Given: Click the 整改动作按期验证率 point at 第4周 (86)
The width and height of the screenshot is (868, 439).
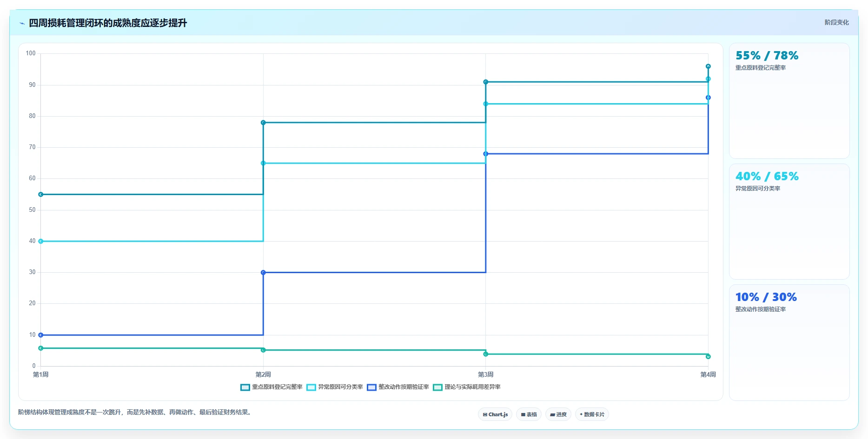Looking at the screenshot, I should 708,98.
